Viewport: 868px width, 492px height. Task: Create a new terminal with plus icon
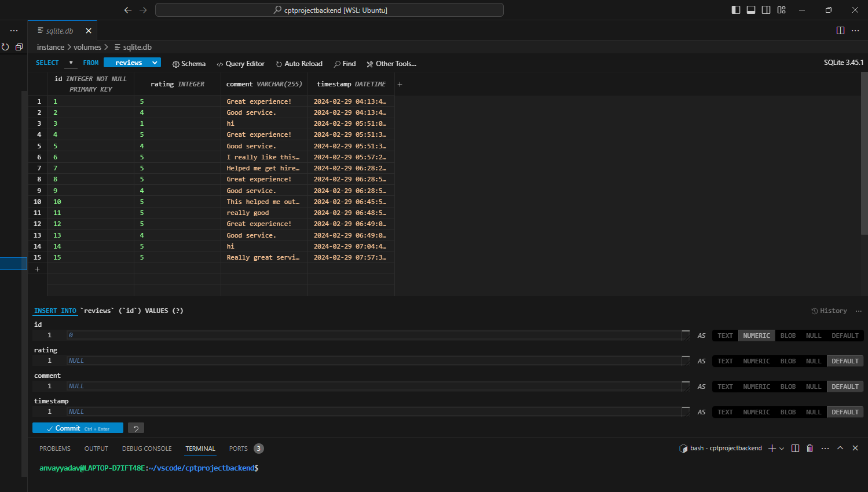tap(771, 448)
